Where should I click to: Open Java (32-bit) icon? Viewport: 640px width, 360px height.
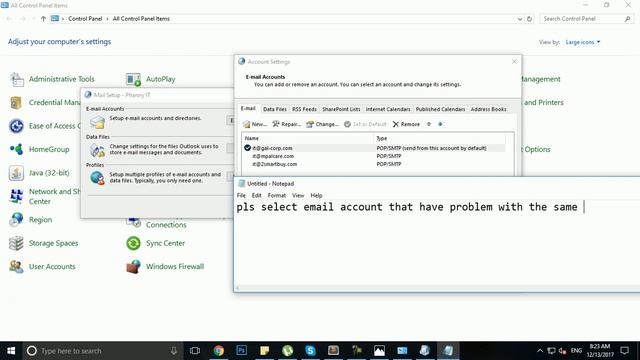[16, 173]
